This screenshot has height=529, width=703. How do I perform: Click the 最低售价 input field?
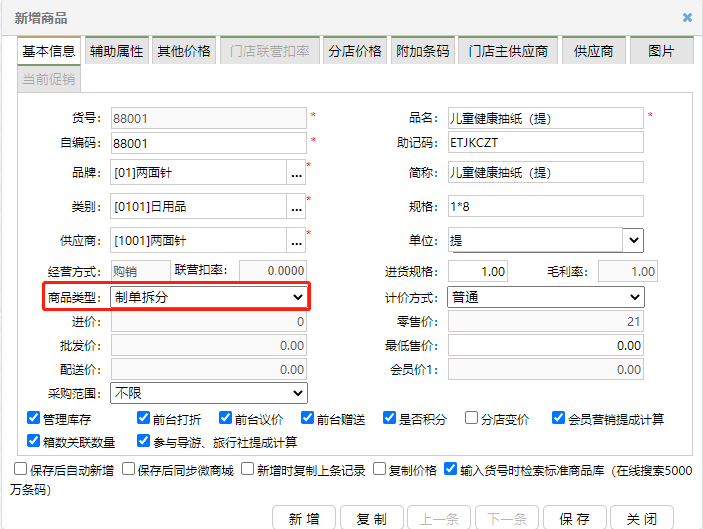click(546, 345)
